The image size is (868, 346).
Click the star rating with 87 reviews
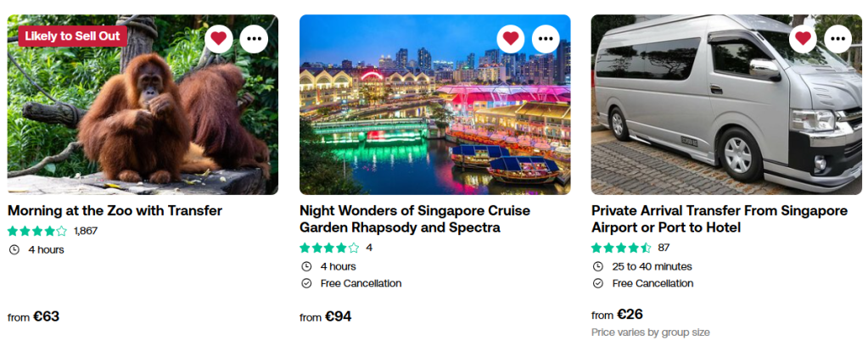click(x=621, y=248)
